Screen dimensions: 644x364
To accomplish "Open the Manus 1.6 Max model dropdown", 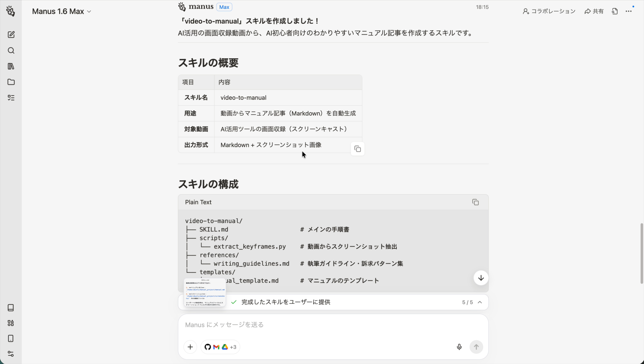I will coord(61,11).
